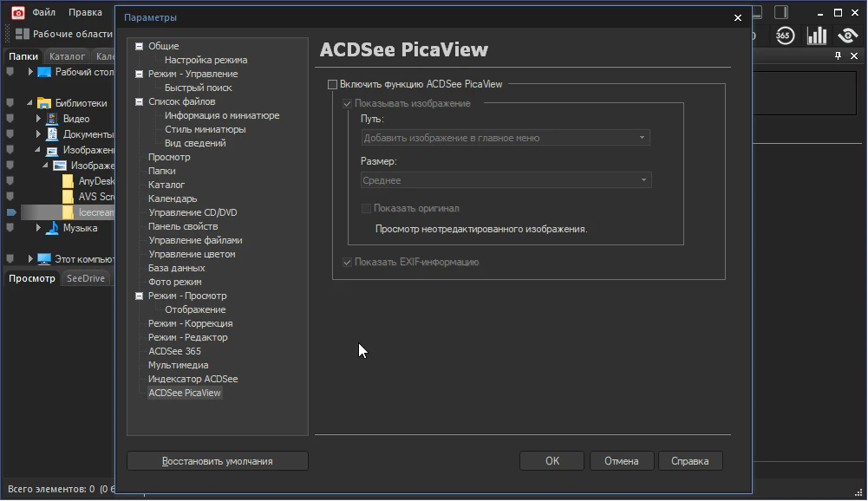Image resolution: width=868 pixels, height=501 pixels.
Task: Collapse the Режим - Просмотр tree node
Action: click(x=139, y=296)
